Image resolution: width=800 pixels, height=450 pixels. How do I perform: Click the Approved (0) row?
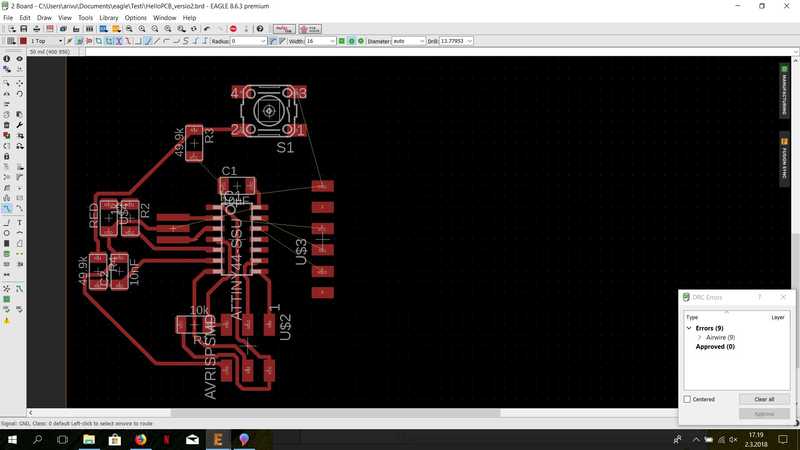pos(715,346)
